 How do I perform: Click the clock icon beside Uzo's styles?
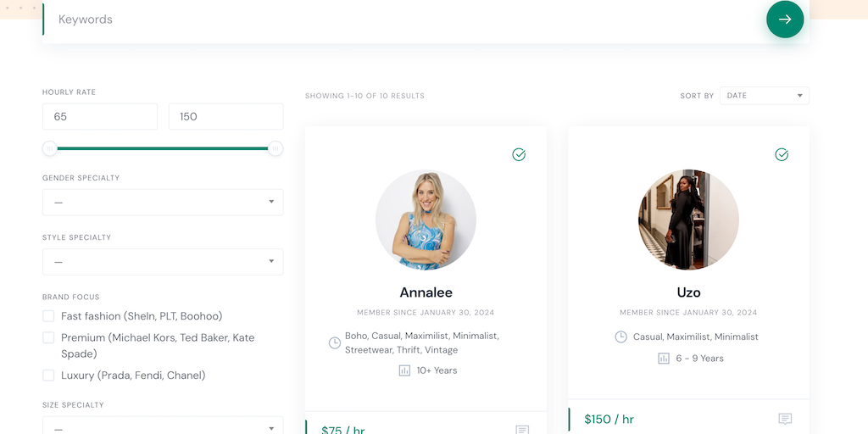(621, 337)
